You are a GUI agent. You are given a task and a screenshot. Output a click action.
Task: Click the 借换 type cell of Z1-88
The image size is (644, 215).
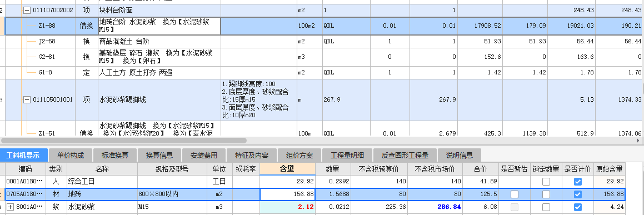click(86, 26)
